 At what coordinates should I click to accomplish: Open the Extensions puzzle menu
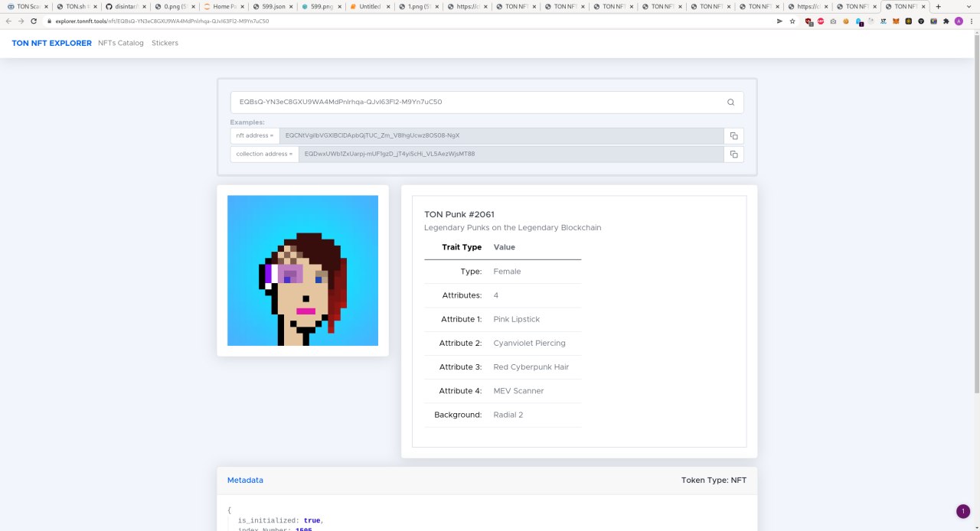945,21
